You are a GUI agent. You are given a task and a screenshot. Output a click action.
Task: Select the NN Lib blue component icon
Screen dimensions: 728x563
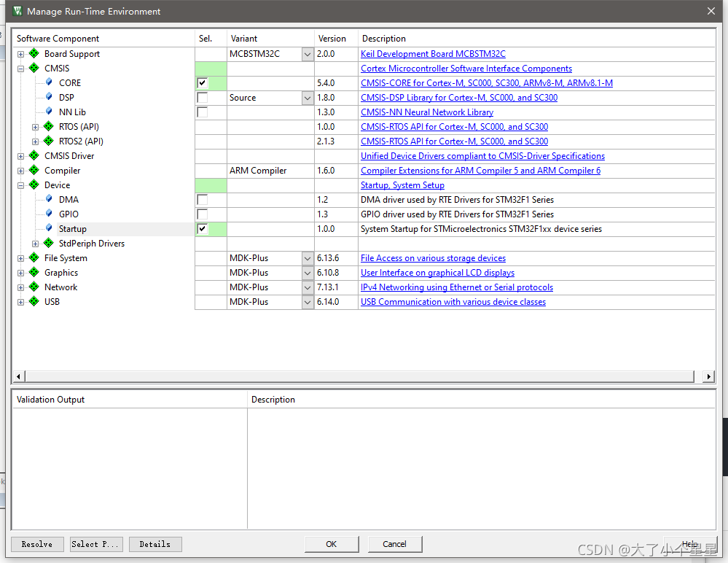tap(49, 112)
